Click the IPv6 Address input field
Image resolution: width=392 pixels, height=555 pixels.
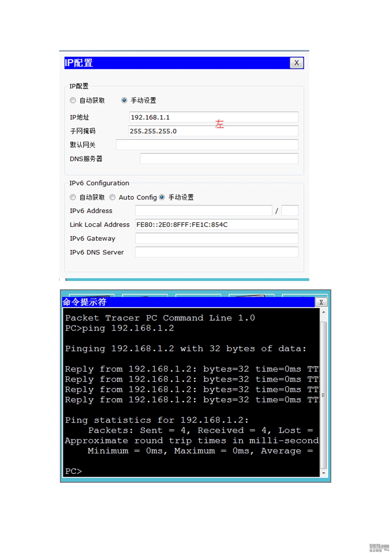tap(204, 211)
